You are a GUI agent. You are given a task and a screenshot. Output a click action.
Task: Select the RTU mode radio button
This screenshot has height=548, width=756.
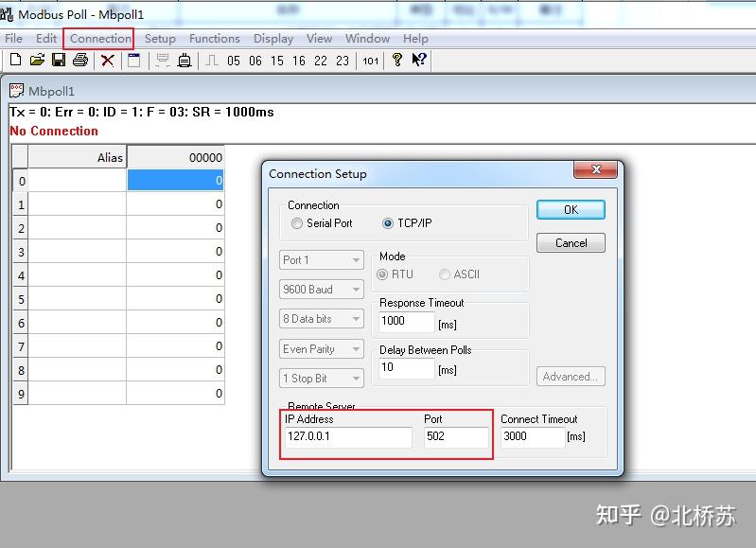[x=382, y=274]
